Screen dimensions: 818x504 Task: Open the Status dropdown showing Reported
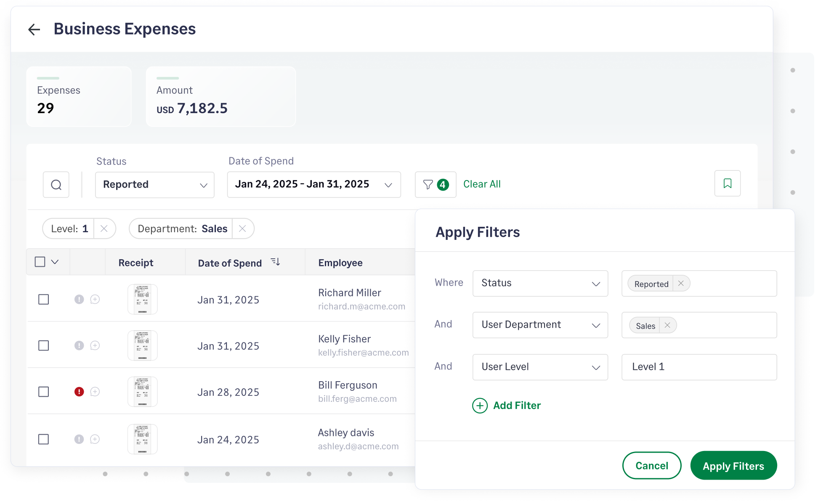(154, 185)
